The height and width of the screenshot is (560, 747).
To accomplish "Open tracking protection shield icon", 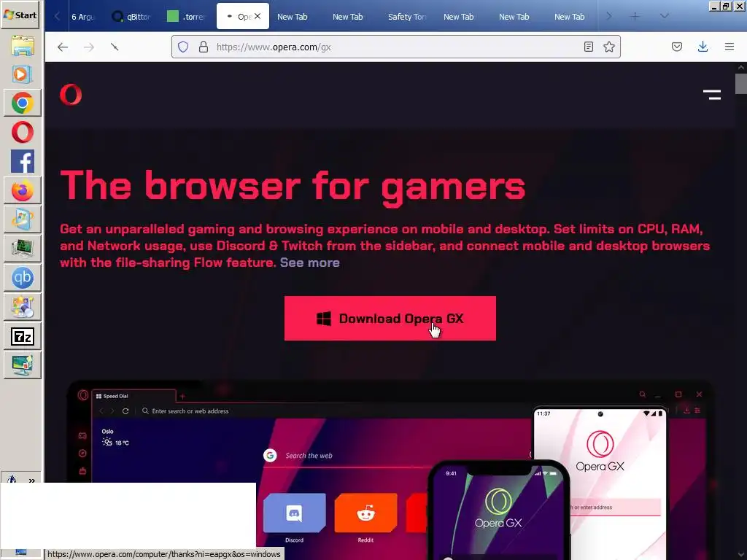I will coord(183,47).
